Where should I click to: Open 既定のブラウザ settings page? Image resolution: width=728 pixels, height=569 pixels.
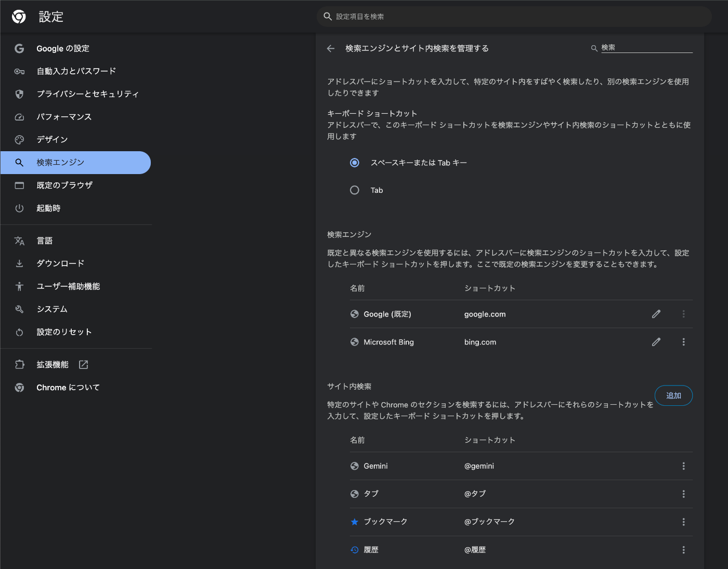click(75, 186)
